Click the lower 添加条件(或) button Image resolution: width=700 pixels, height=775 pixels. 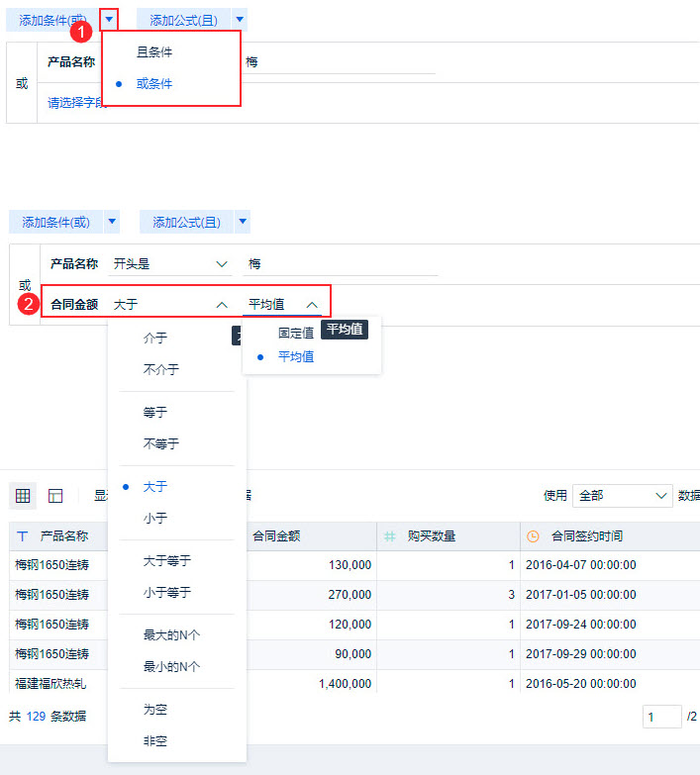55,222
